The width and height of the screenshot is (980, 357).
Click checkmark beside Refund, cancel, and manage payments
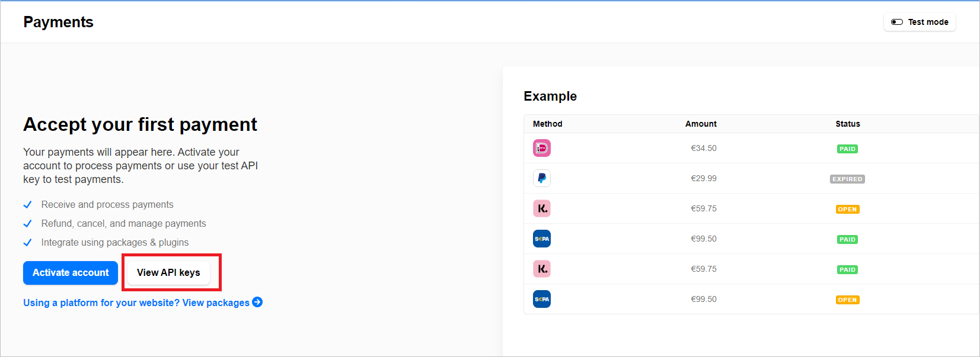pos(27,224)
